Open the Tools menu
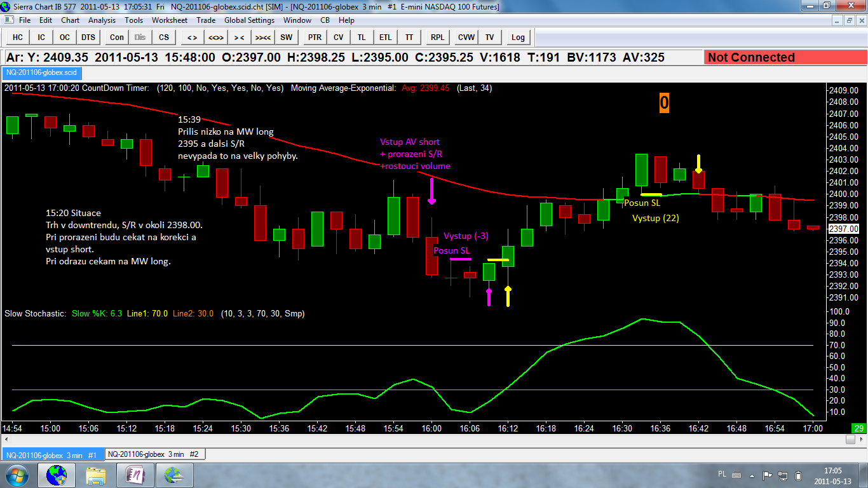This screenshot has width=868, height=488. coord(133,20)
